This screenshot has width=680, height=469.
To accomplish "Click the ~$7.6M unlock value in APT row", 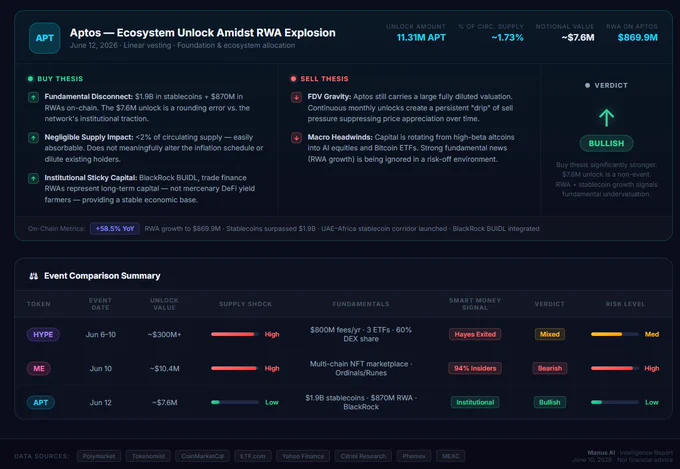I will (164, 403).
